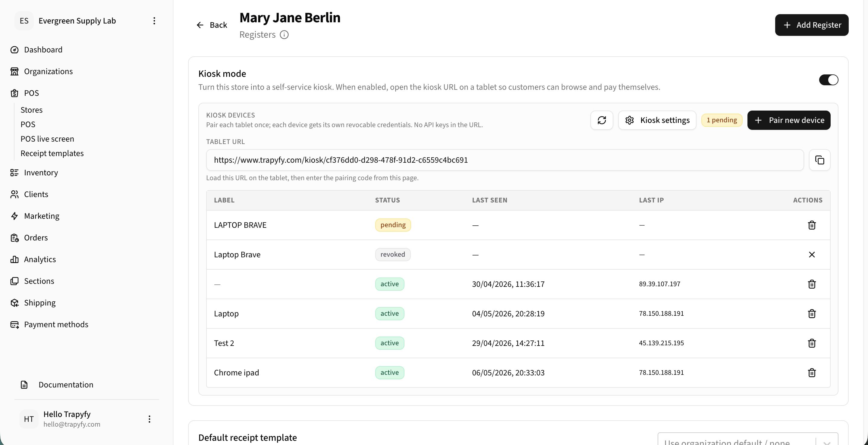Click the pending status badge for LAPTOP BRAVE
The height and width of the screenshot is (445, 868).
pyautogui.click(x=393, y=225)
